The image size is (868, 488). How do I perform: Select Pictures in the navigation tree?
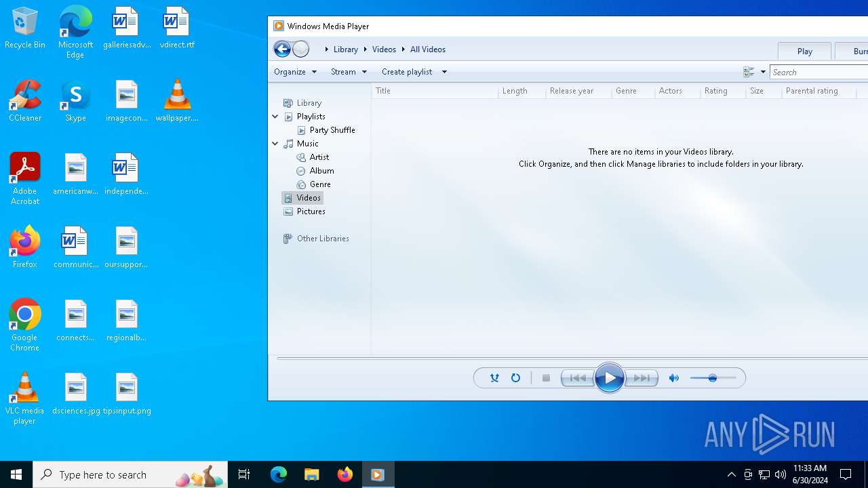tap(311, 211)
